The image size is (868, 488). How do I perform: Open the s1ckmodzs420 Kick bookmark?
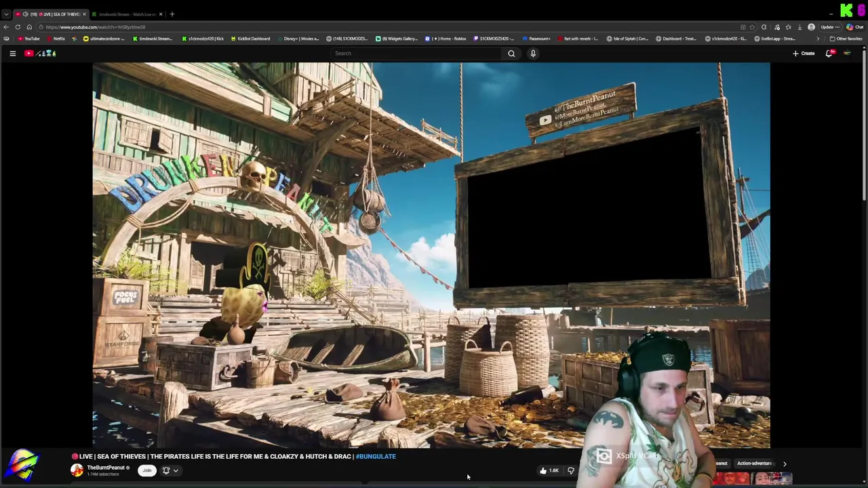[203, 39]
